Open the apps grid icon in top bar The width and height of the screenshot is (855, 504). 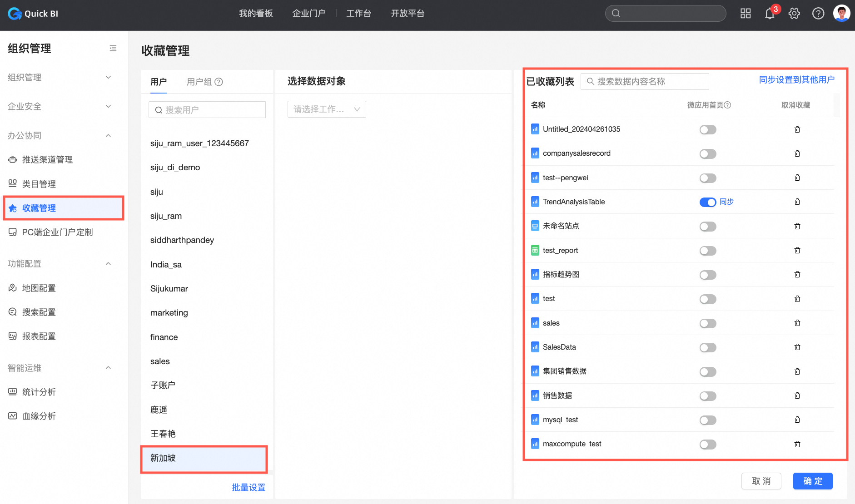point(746,14)
